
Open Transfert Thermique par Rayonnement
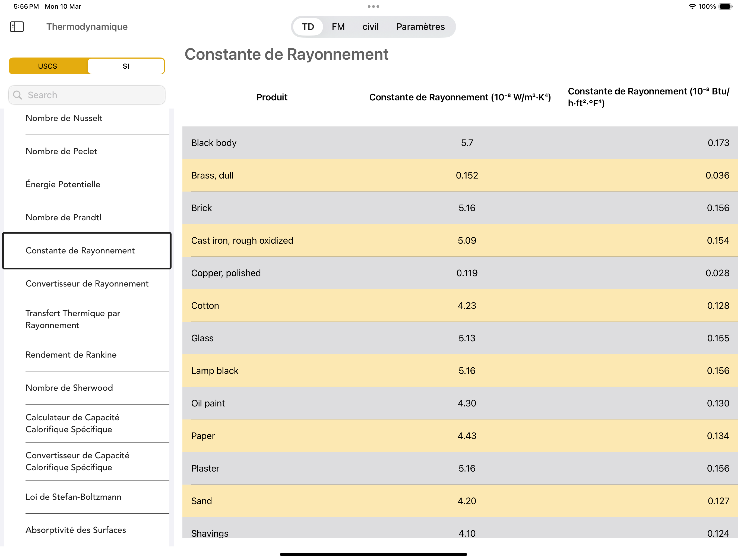(x=87, y=319)
